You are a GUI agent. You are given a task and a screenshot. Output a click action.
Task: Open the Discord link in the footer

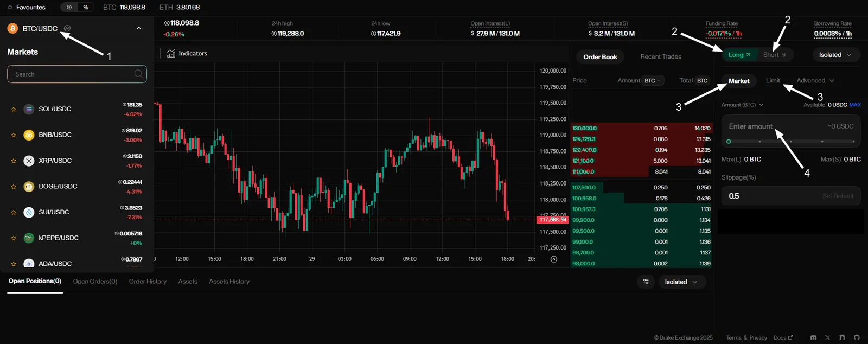coord(813,337)
